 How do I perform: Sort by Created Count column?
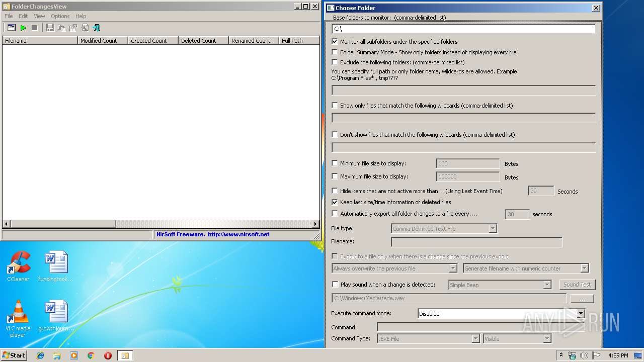pyautogui.click(x=153, y=41)
